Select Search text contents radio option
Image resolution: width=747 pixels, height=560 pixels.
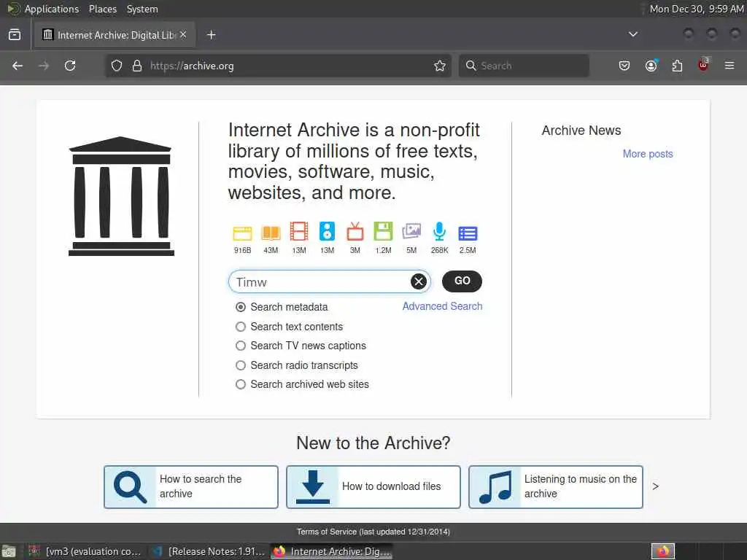tap(241, 327)
